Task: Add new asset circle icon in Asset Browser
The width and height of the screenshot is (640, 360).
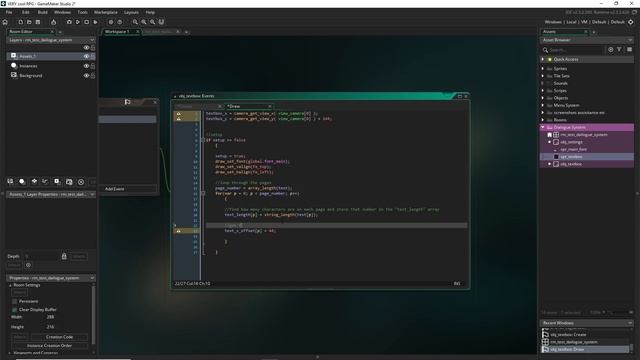Action: (x=611, y=49)
